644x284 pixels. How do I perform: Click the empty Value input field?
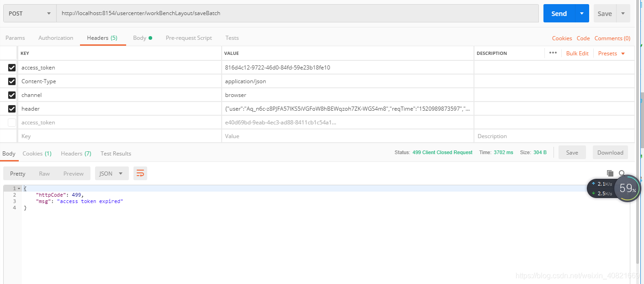[x=348, y=136]
